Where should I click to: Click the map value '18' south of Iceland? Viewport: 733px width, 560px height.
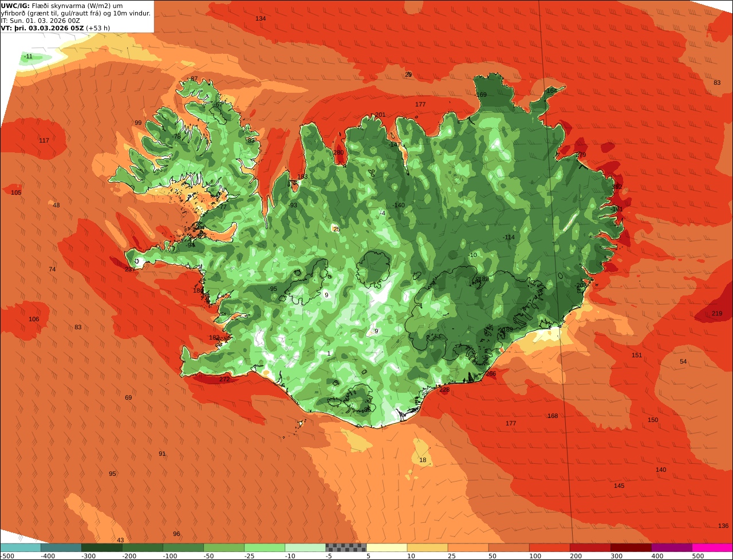(423, 460)
